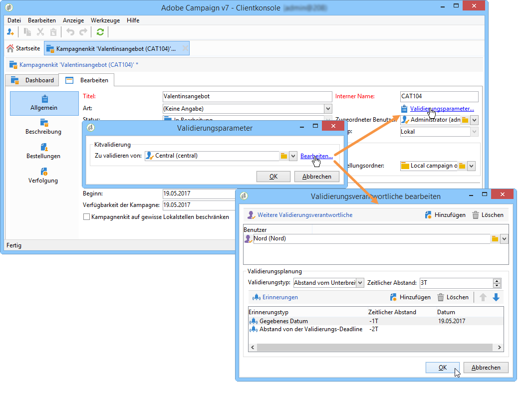Click Löschen in the Erinnerungen toolbar
This screenshot has width=532, height=394.
coord(453,297)
